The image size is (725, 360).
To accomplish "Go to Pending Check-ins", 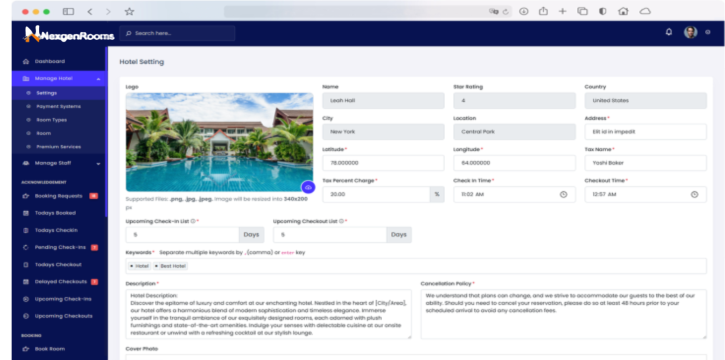I will tap(60, 247).
